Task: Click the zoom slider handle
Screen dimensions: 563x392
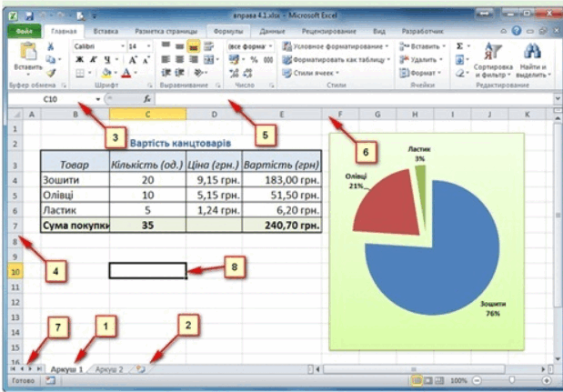Action: click(512, 380)
